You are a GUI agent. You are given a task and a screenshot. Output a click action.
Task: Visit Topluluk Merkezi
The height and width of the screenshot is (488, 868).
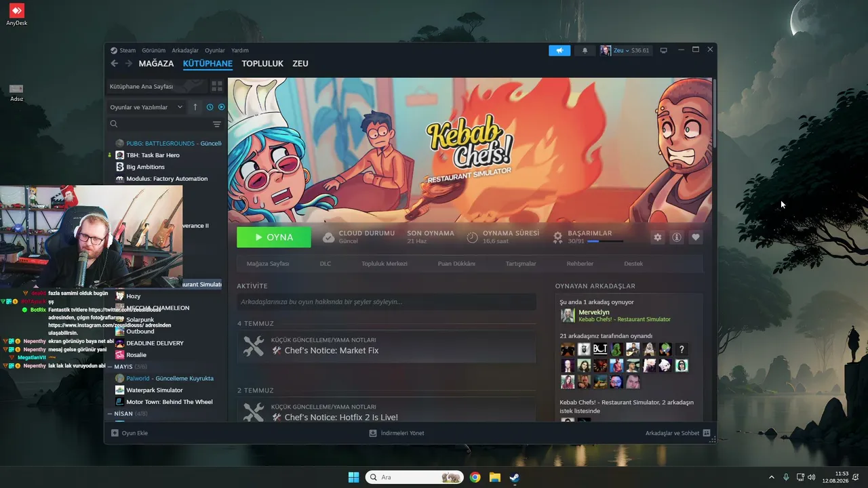[384, 264]
